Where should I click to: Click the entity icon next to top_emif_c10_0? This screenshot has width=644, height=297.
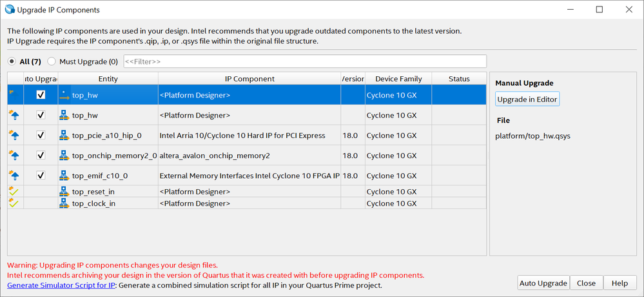(x=64, y=175)
